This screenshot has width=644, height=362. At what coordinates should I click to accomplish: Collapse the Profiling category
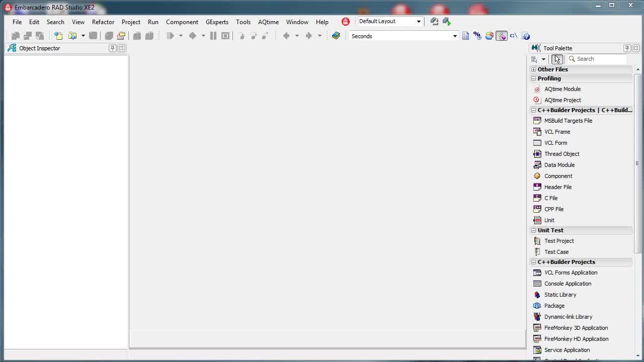click(534, 78)
